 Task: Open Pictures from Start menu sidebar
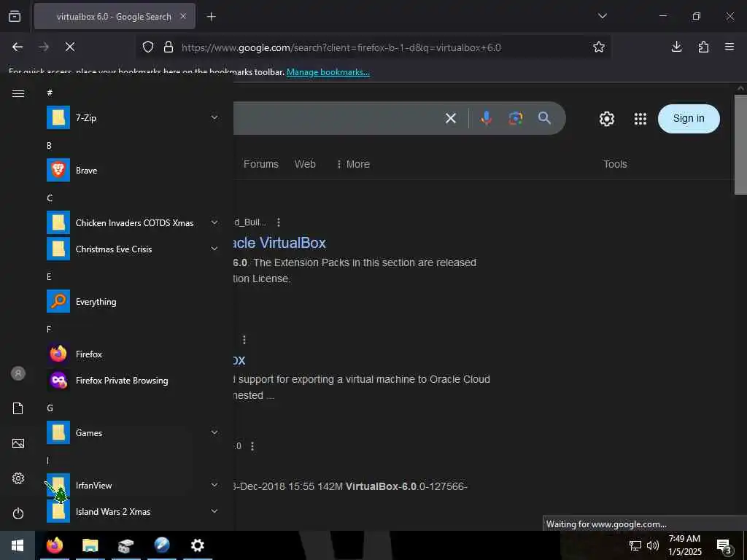click(18, 443)
